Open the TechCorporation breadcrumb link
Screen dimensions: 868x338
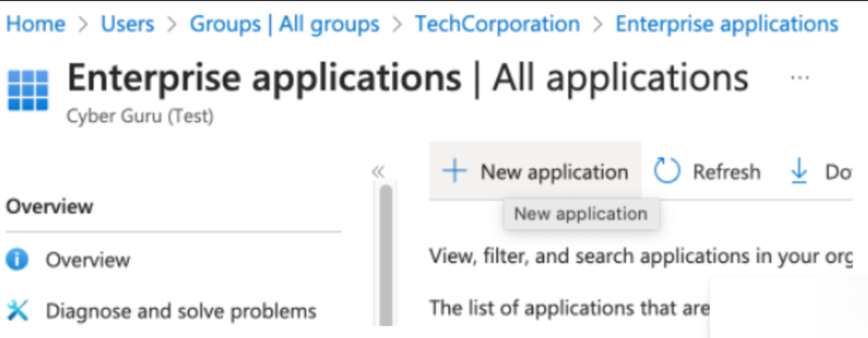[497, 23]
